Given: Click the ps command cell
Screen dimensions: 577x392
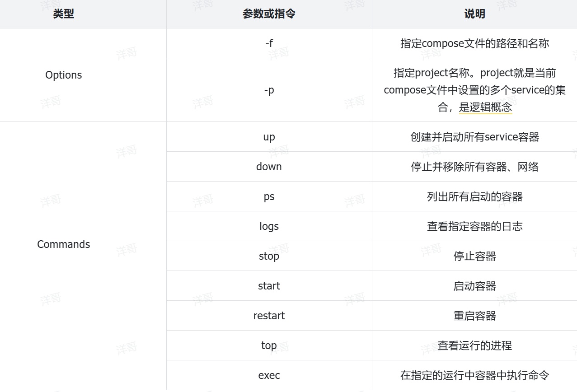Looking at the screenshot, I should [x=269, y=196].
